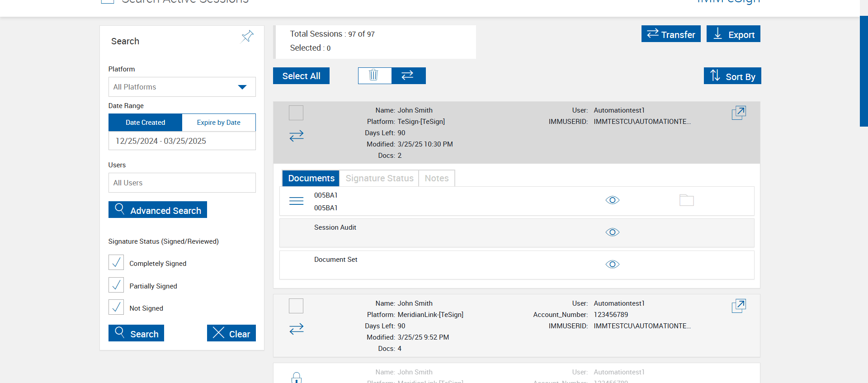Click modified value 3/25/25 10:30 PM
Screen dimensions: 868x383
[x=425, y=144]
